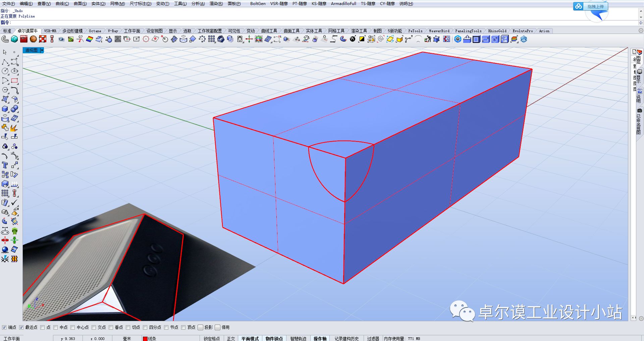Select the Circle tool in left toolbar

pos(5,71)
